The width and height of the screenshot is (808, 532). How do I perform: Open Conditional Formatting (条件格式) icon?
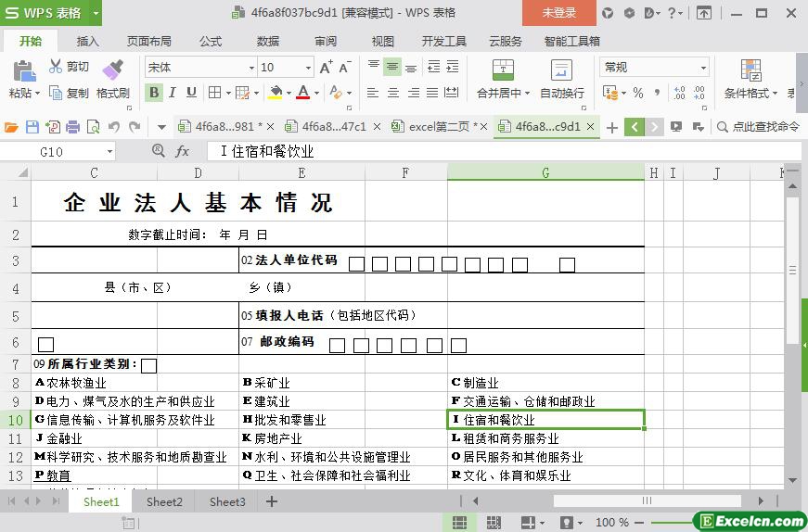coord(750,70)
